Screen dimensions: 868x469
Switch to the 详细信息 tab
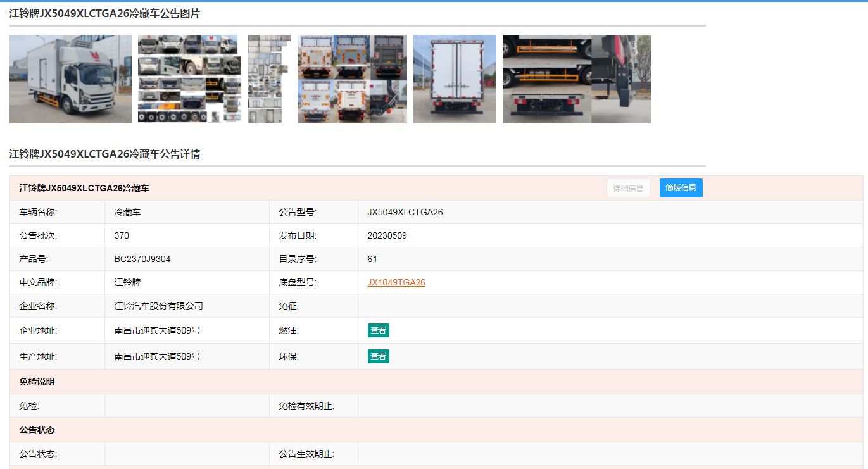tap(628, 188)
